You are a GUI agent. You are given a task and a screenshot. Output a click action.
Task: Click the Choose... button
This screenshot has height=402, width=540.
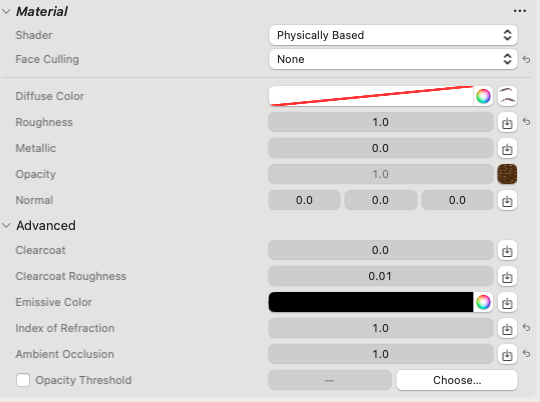pyautogui.click(x=457, y=380)
